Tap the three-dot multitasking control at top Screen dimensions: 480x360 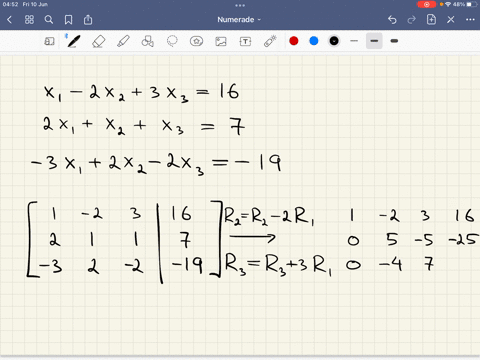tap(240, 5)
